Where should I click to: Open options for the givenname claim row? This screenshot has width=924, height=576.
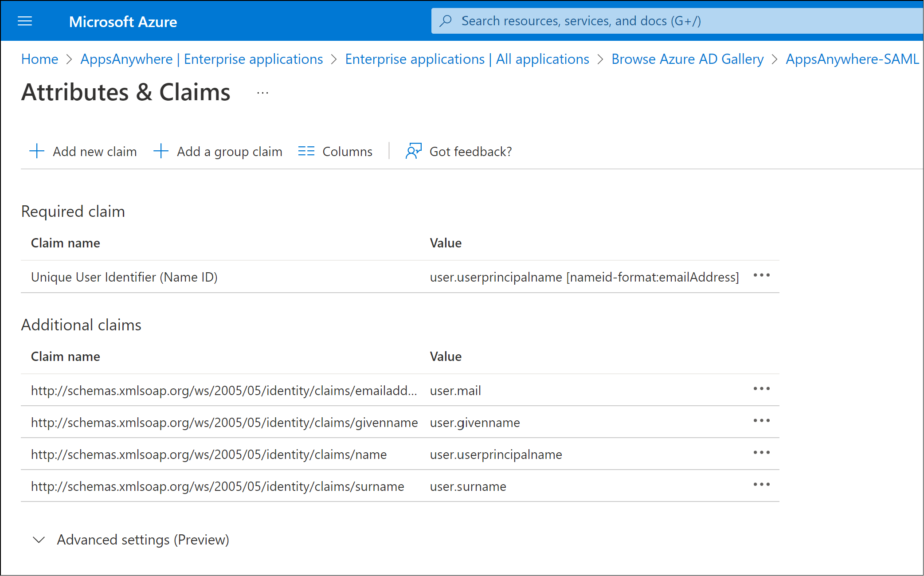[x=761, y=421]
